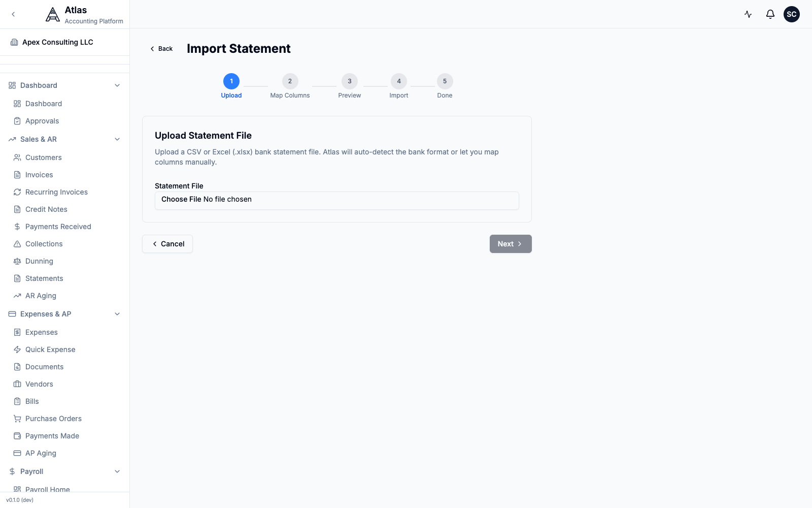Click the Payroll section header
This screenshot has height=508, width=812.
(x=65, y=471)
